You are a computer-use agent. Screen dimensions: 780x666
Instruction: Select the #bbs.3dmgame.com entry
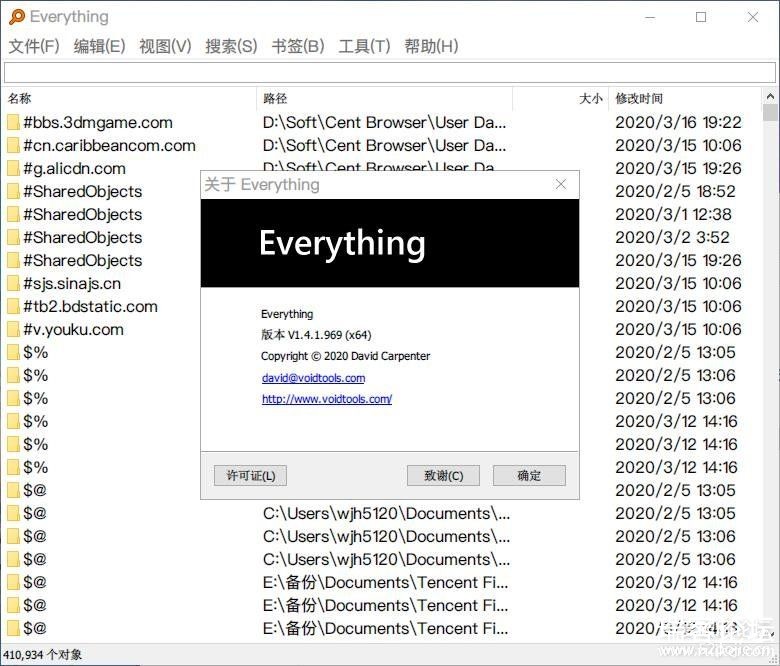[98, 122]
